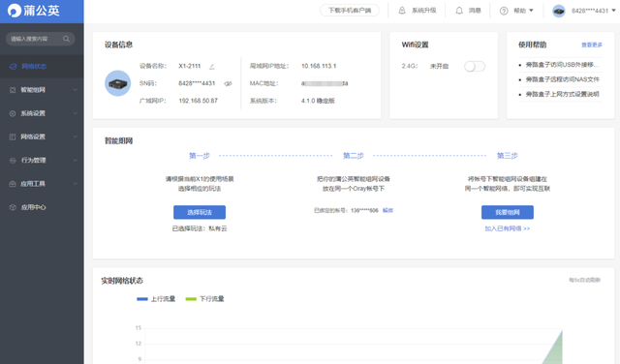Click the 第三步 step label
The width and height of the screenshot is (620, 364).
coord(508,156)
